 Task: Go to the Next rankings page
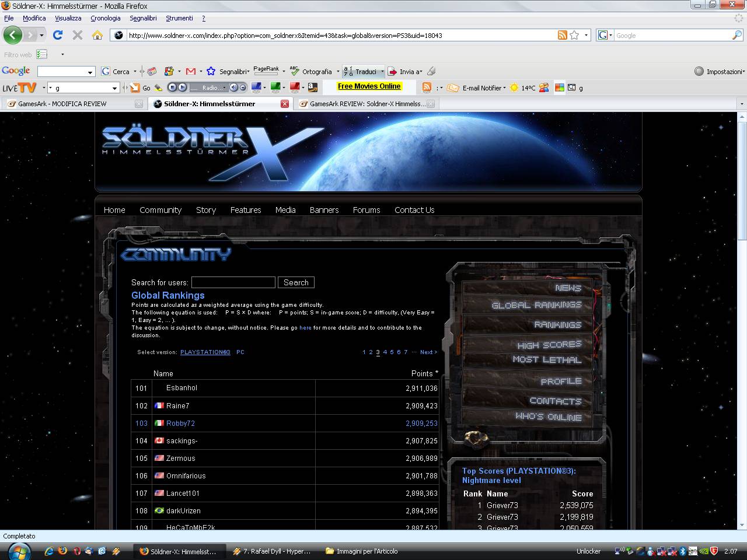(428, 352)
